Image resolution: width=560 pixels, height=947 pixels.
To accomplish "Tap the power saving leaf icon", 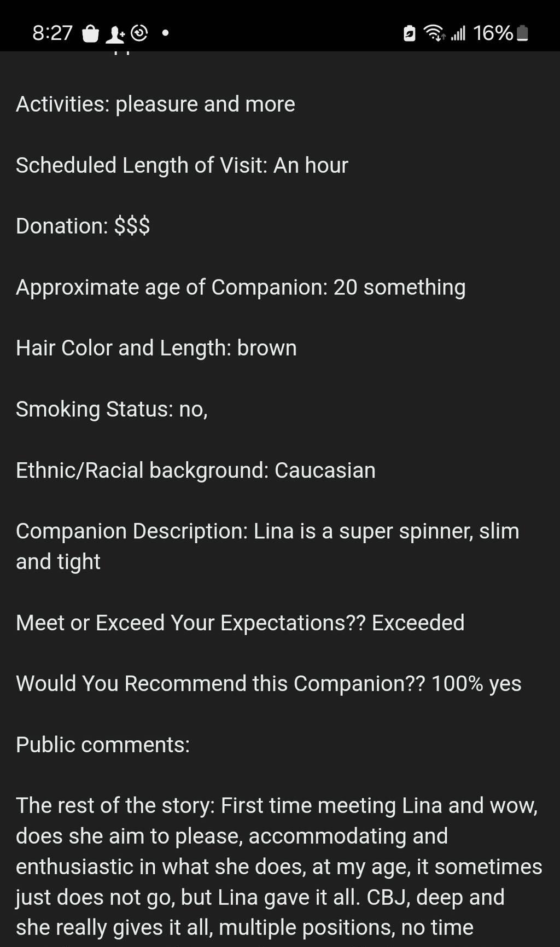I will (x=409, y=34).
